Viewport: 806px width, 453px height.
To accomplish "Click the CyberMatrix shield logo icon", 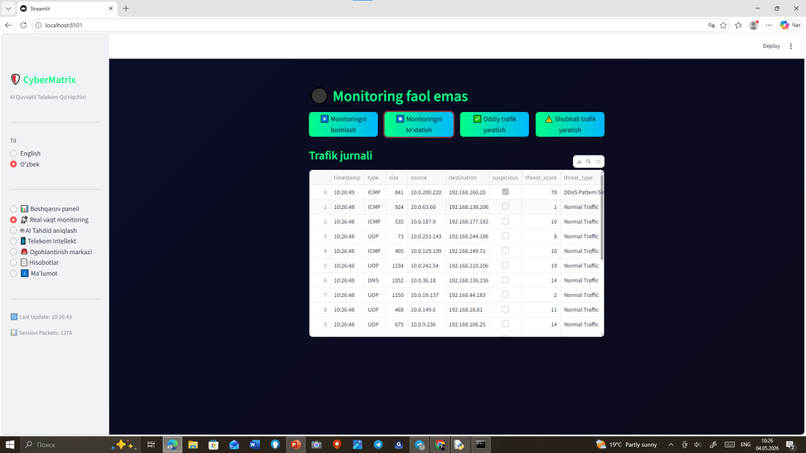I will [x=15, y=79].
